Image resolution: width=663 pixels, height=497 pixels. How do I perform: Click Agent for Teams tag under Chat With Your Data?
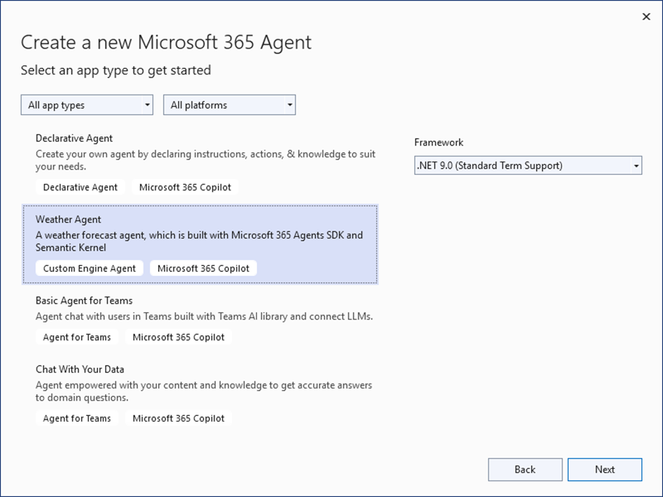click(77, 418)
